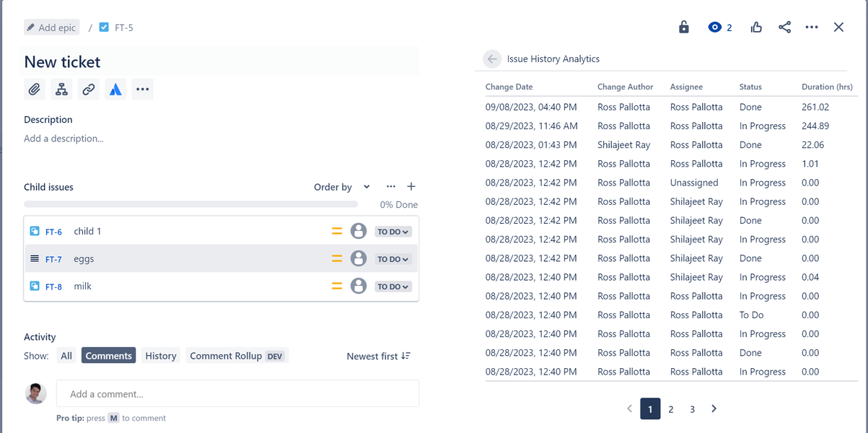This screenshot has height=433, width=868.
Task: Click the thumbs-up vote icon
Action: click(x=756, y=27)
